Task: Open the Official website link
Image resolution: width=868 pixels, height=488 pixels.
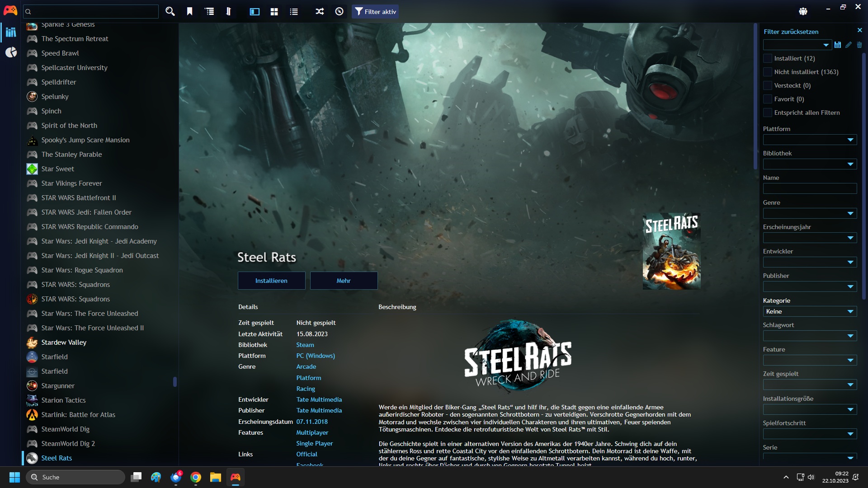Action: [x=307, y=454]
